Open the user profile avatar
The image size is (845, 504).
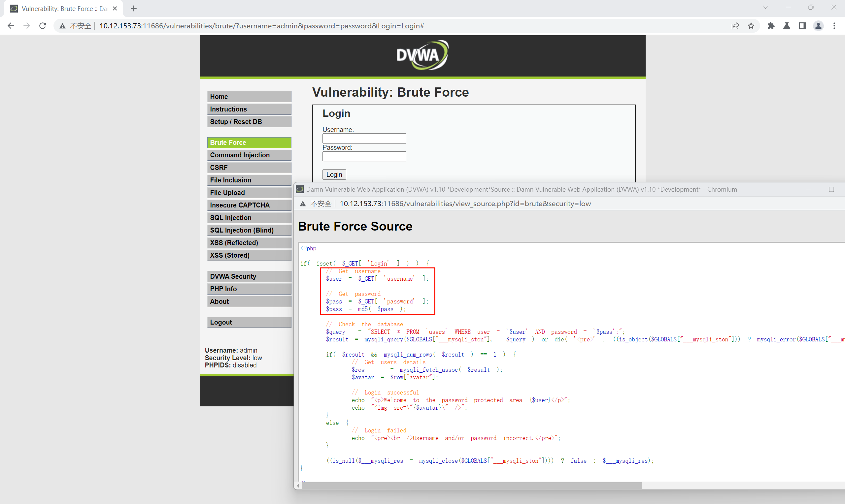[x=818, y=26]
